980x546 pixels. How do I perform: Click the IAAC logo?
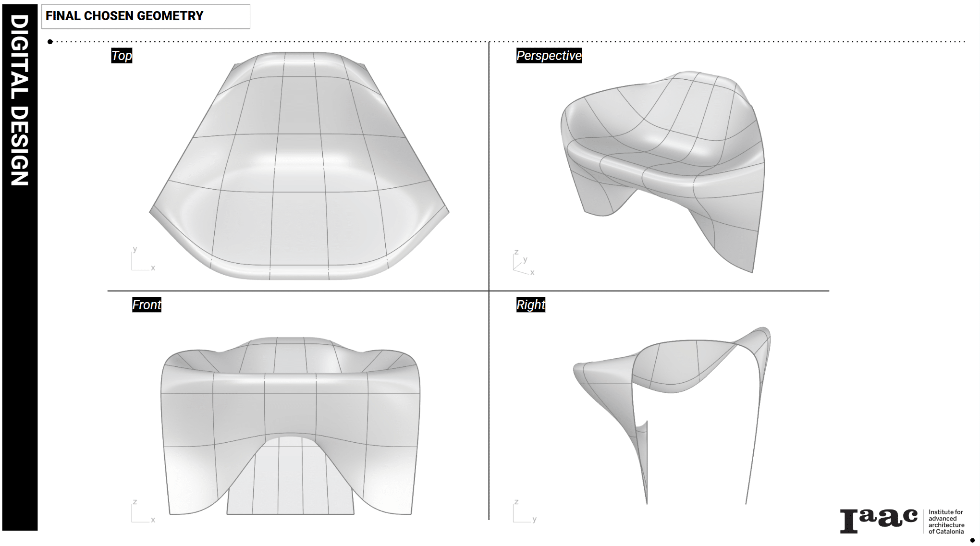click(878, 521)
